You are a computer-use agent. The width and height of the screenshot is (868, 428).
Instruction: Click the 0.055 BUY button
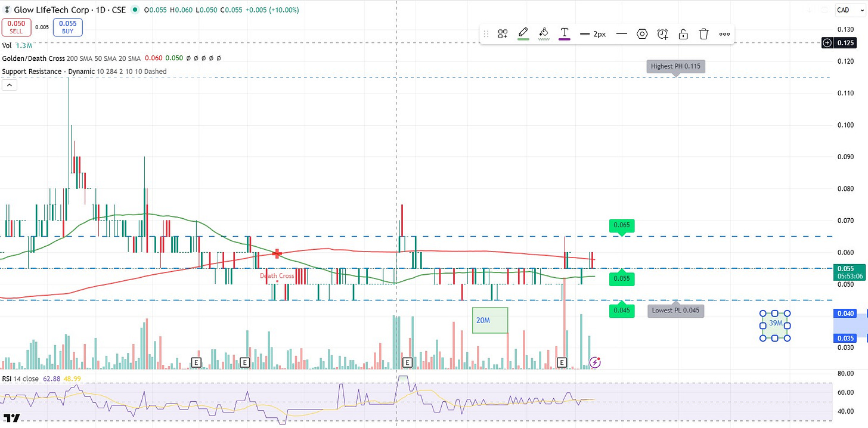pyautogui.click(x=67, y=27)
